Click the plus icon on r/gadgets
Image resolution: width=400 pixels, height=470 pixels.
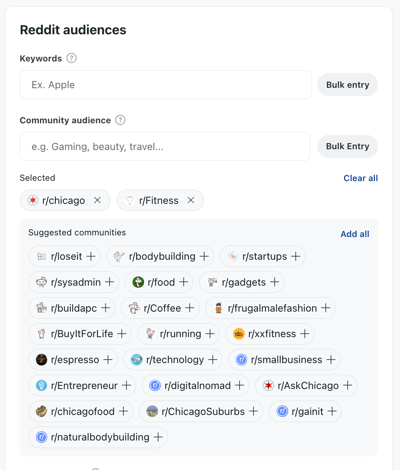[274, 282]
